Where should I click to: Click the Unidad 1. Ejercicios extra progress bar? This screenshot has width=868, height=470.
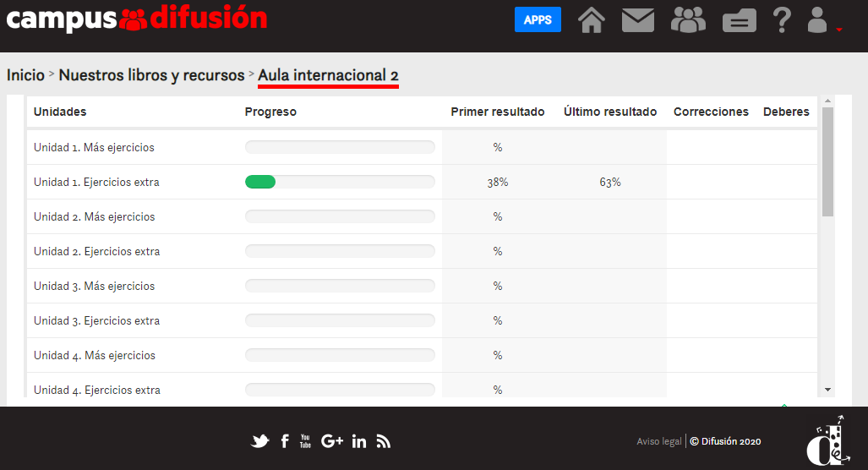pos(340,182)
